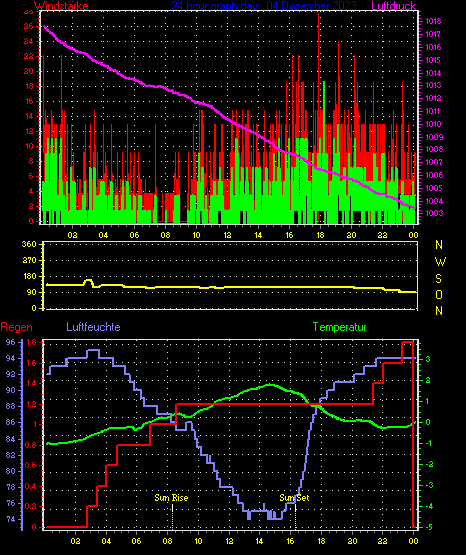Click humidity axis value 96
Image resolution: width=466 pixels, height=555 pixels.
11,342
